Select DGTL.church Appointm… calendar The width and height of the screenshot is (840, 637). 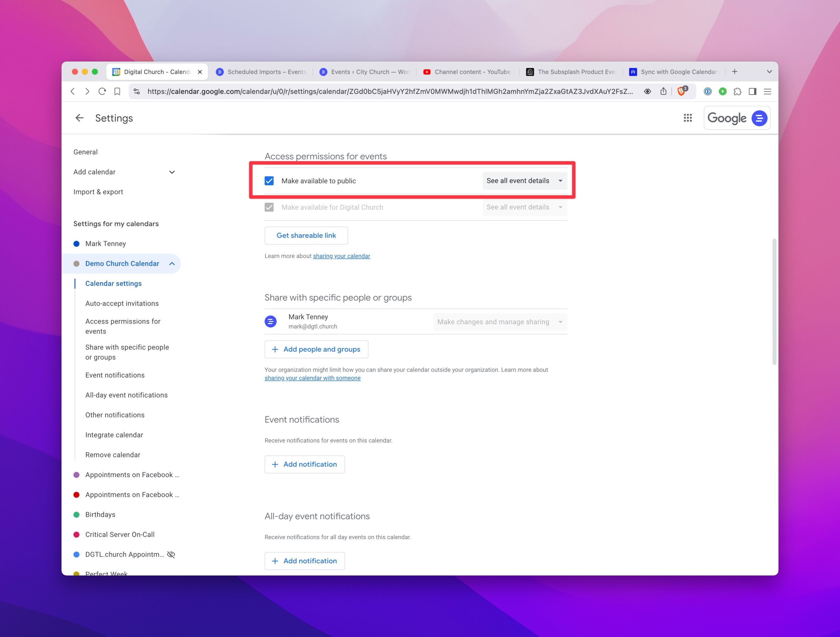pos(125,554)
